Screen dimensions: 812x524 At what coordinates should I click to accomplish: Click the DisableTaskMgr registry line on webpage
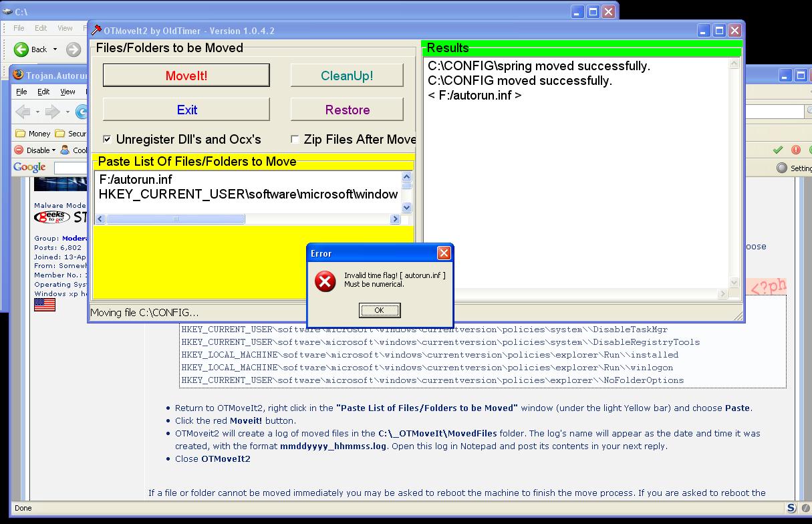424,330
